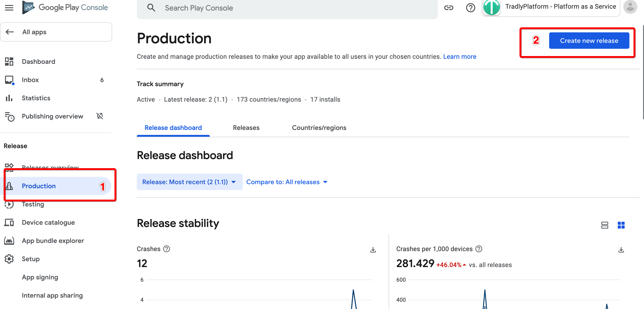
Task: Open the hamburger navigation menu
Action: click(9, 8)
